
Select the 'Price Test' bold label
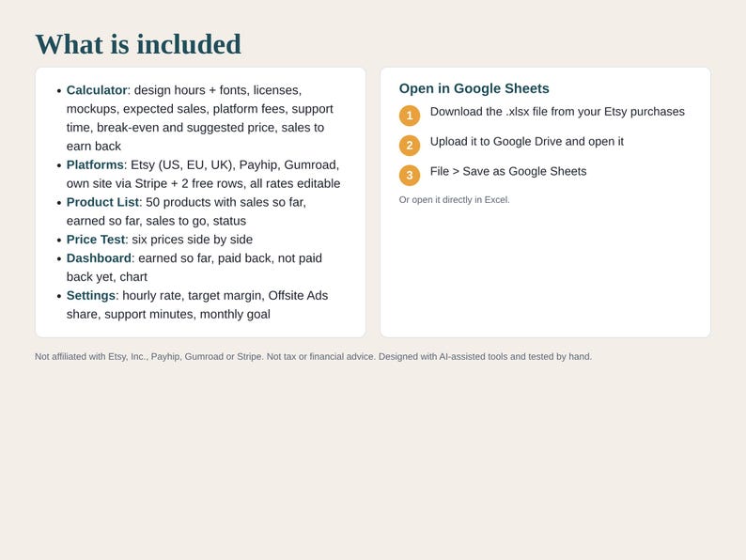tap(96, 240)
